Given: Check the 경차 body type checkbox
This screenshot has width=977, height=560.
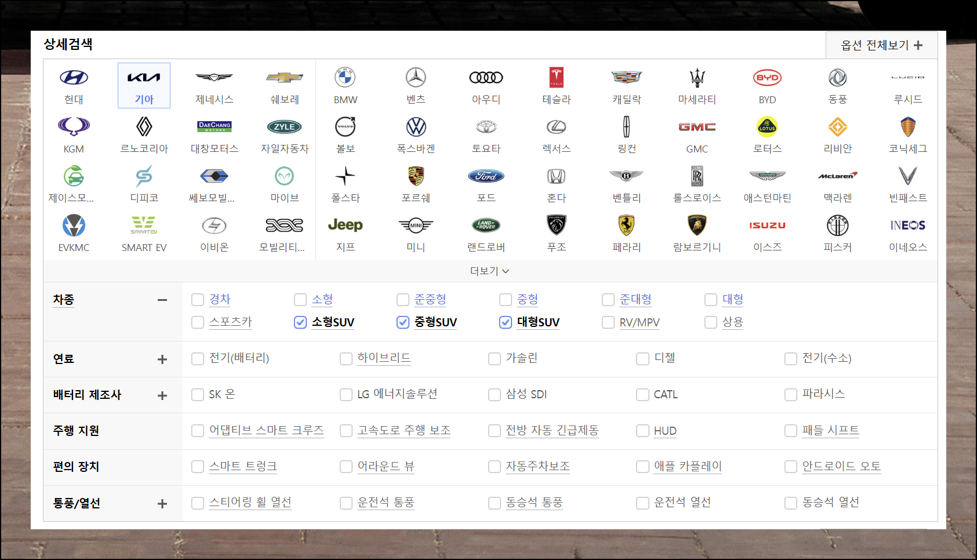Looking at the screenshot, I should click(198, 300).
